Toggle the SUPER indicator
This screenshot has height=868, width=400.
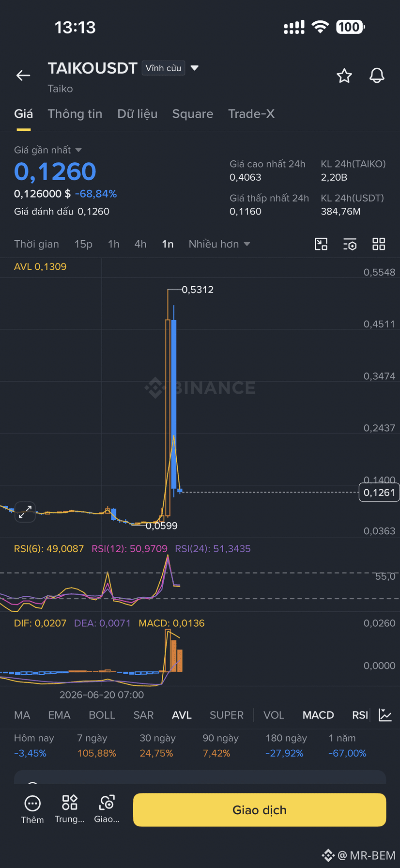[227, 715]
